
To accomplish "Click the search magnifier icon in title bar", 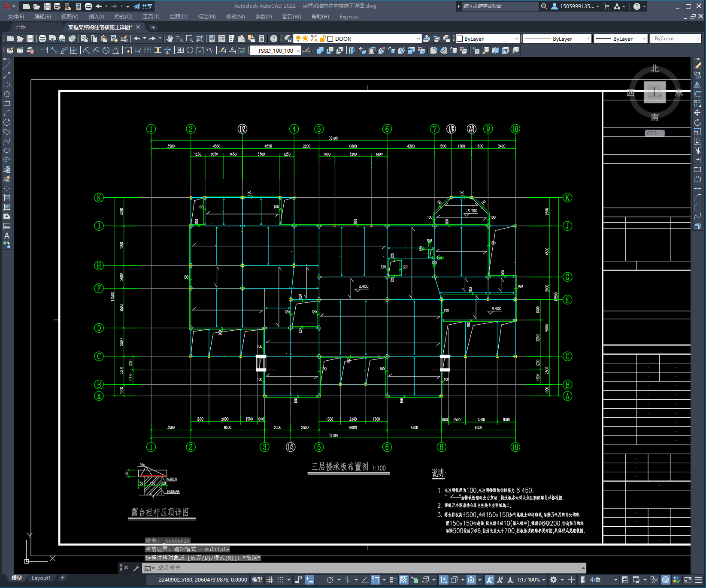I will pyautogui.click(x=544, y=6).
